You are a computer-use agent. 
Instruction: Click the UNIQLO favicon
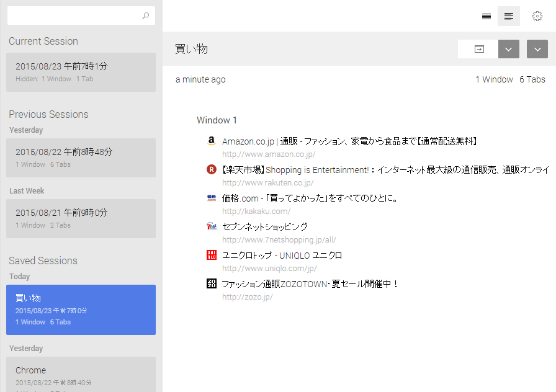(212, 255)
